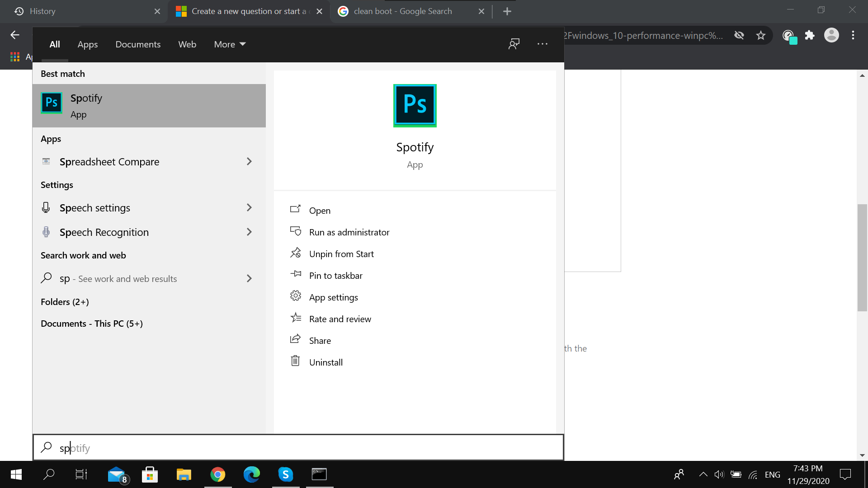This screenshot has height=488, width=868.
Task: Click the Open action icon
Action: coord(295,209)
